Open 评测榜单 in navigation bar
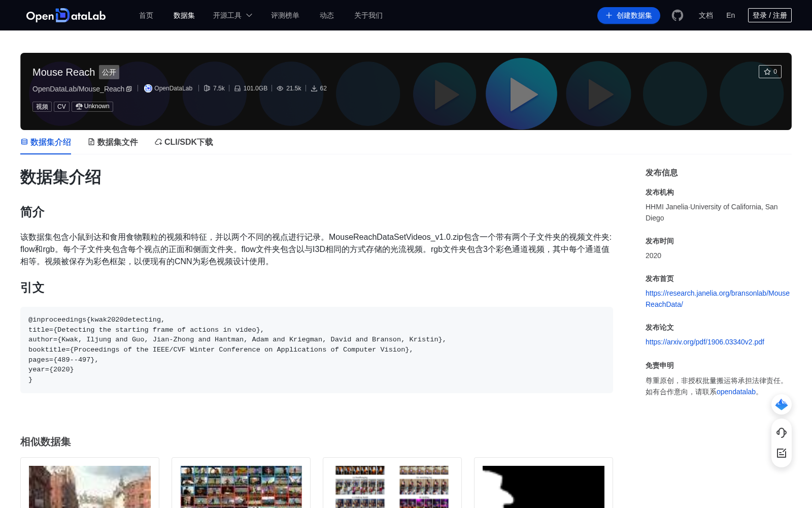This screenshot has height=508, width=812. pyautogui.click(x=285, y=15)
